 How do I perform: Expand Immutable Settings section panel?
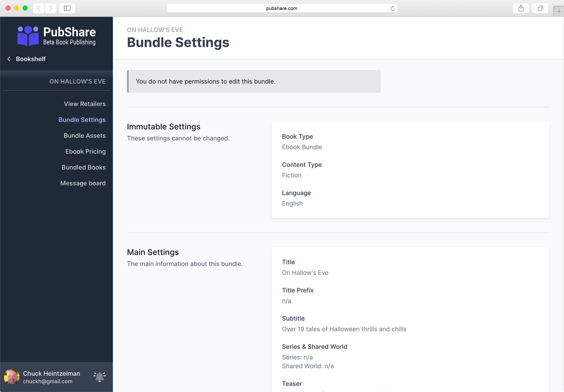click(x=164, y=126)
